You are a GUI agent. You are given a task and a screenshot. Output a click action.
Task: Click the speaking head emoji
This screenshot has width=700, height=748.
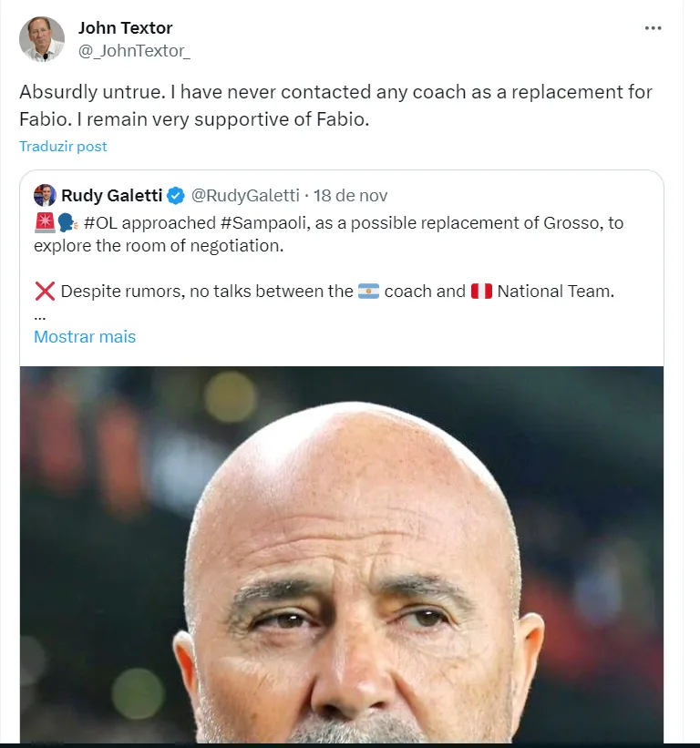[67, 222]
